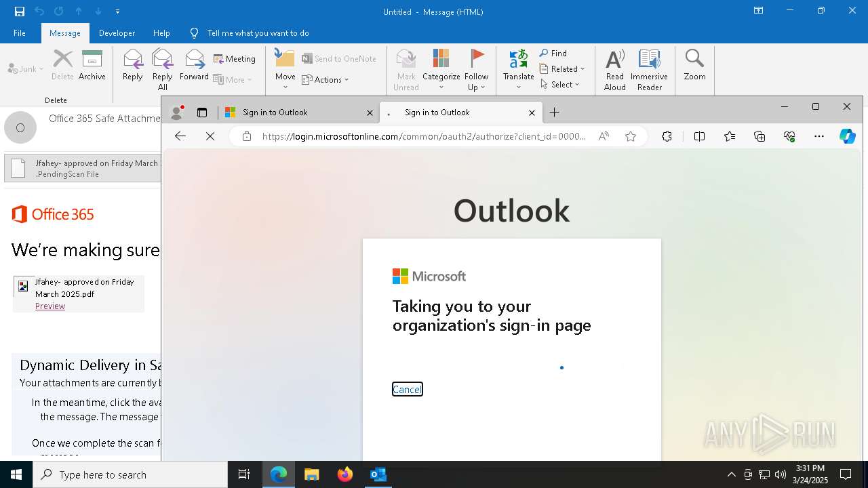
Task: Open the PendingScan File attachment
Action: coord(83,169)
